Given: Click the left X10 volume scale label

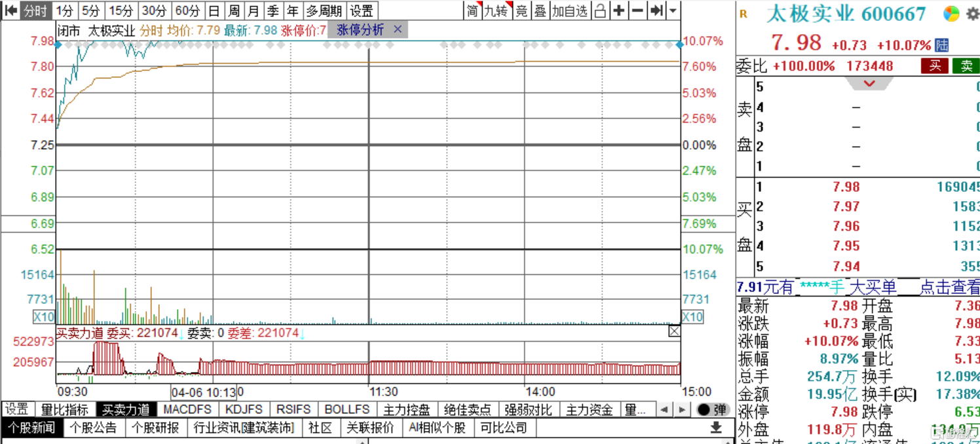Looking at the screenshot, I should click(44, 317).
